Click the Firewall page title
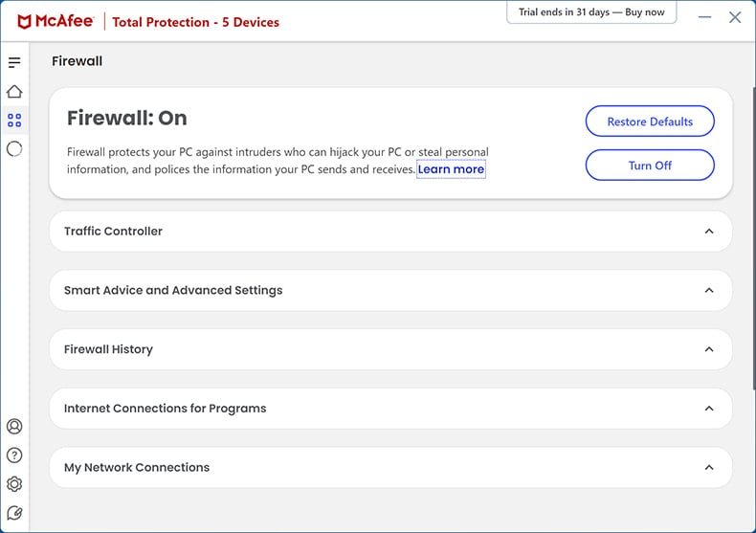Image resolution: width=756 pixels, height=533 pixels. point(78,61)
